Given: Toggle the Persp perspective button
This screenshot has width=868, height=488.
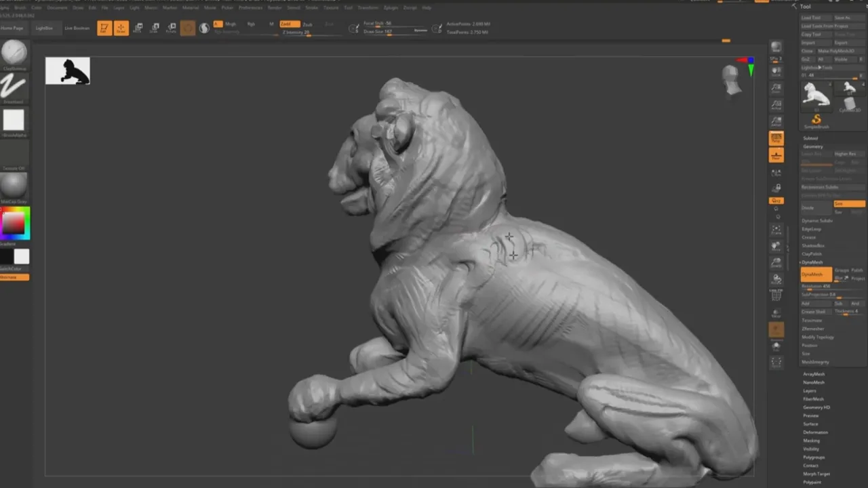Looking at the screenshot, I should [x=776, y=138].
